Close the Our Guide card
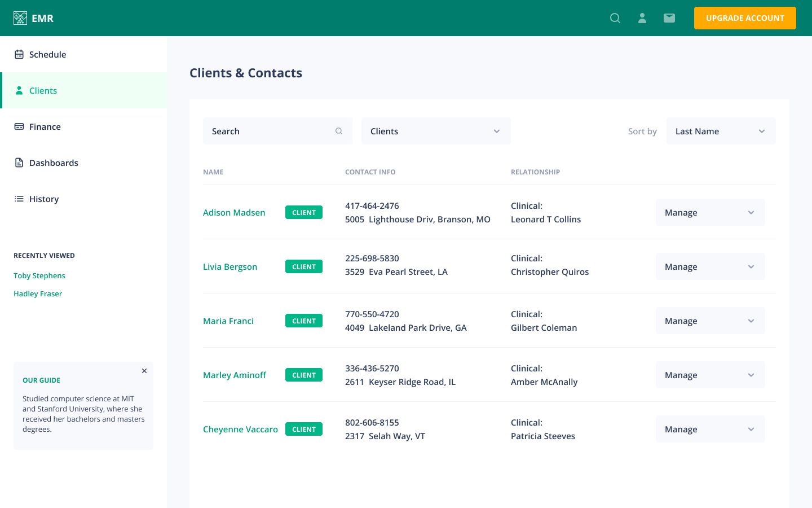 pyautogui.click(x=144, y=371)
